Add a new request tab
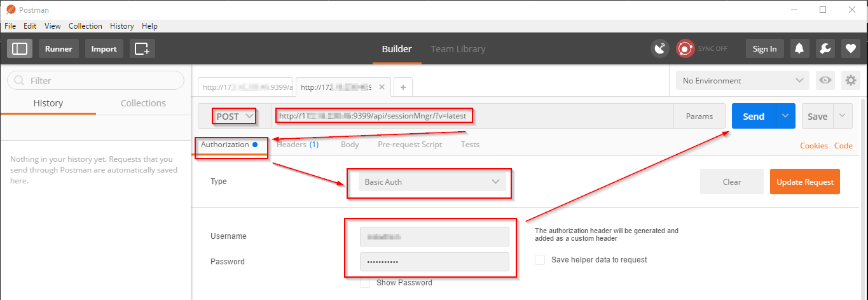 pyautogui.click(x=403, y=87)
